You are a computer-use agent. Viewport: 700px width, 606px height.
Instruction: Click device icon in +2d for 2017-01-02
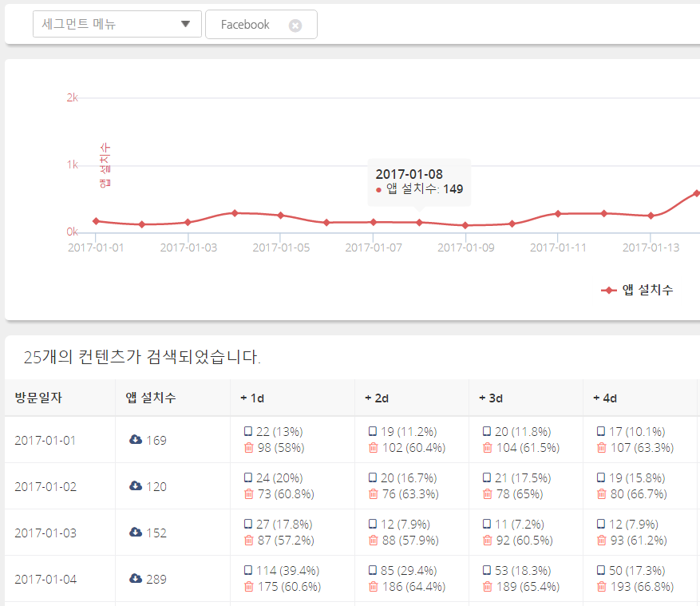point(372,477)
